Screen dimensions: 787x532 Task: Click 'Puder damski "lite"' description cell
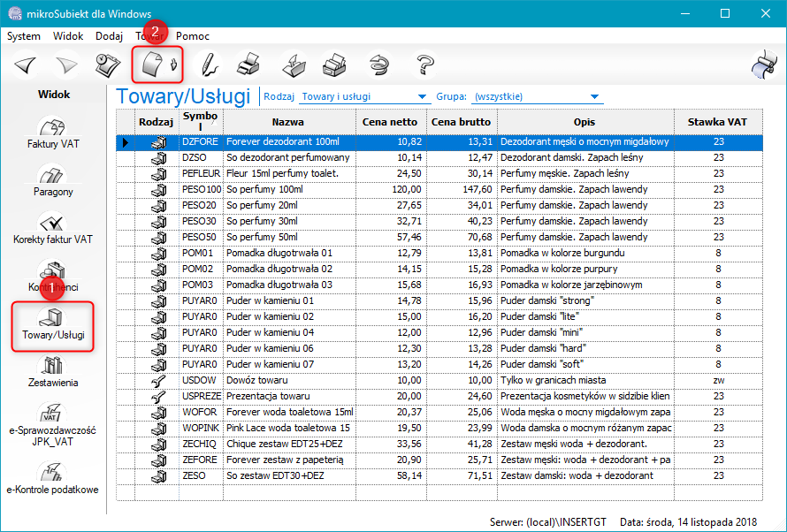click(x=585, y=317)
